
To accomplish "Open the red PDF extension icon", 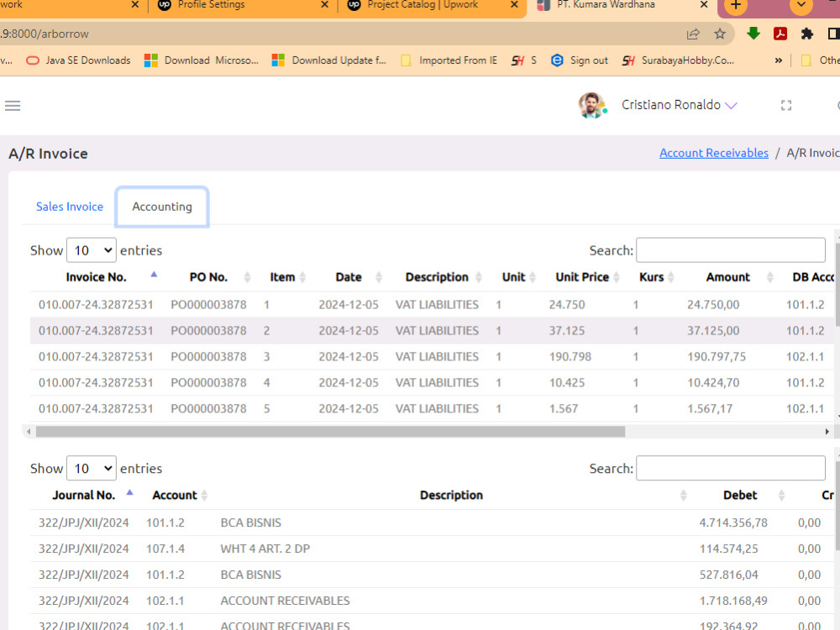I will pos(780,34).
